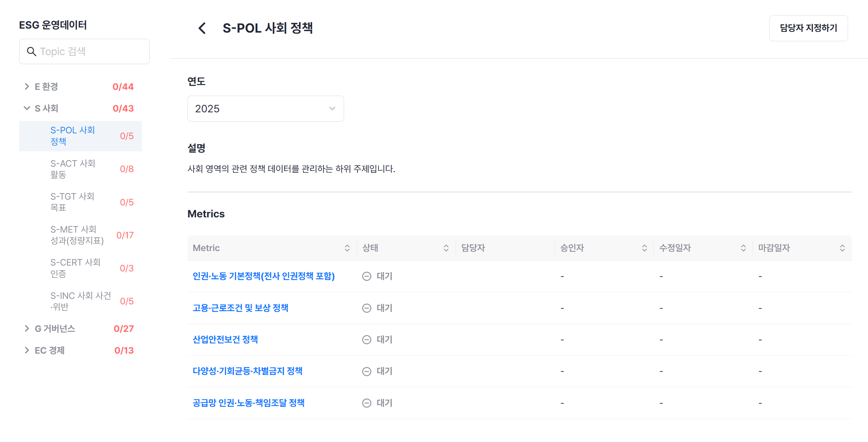Image resolution: width=868 pixels, height=442 pixels.
Task: Sort by 마감일자 column arrows
Action: (x=842, y=248)
